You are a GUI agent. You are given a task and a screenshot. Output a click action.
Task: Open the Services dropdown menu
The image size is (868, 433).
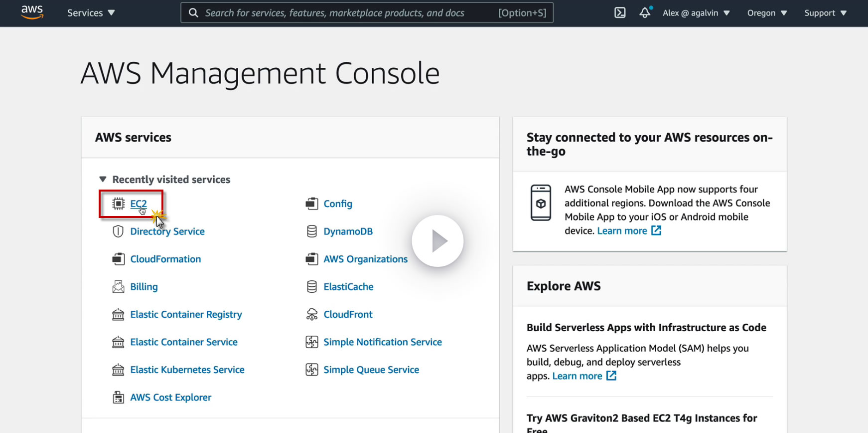[x=91, y=13]
